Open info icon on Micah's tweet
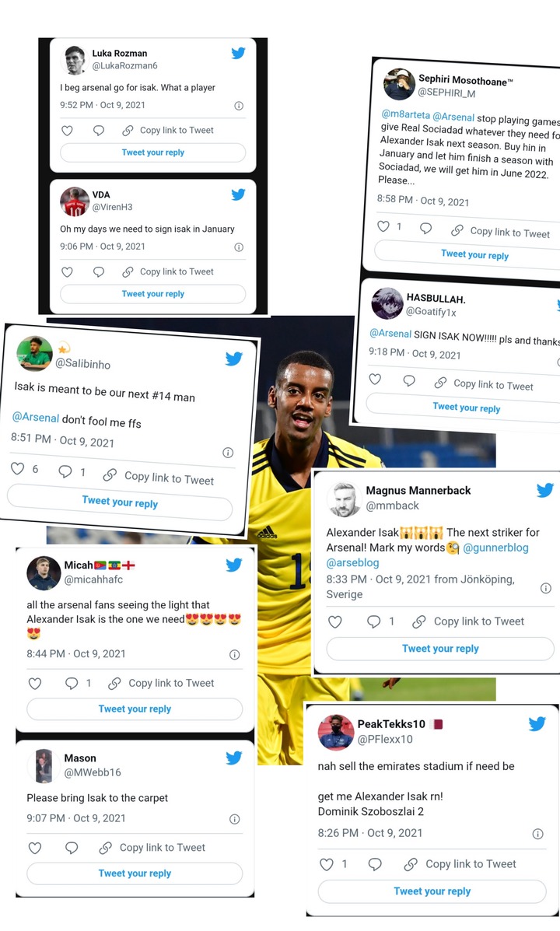560x931 pixels. click(235, 654)
